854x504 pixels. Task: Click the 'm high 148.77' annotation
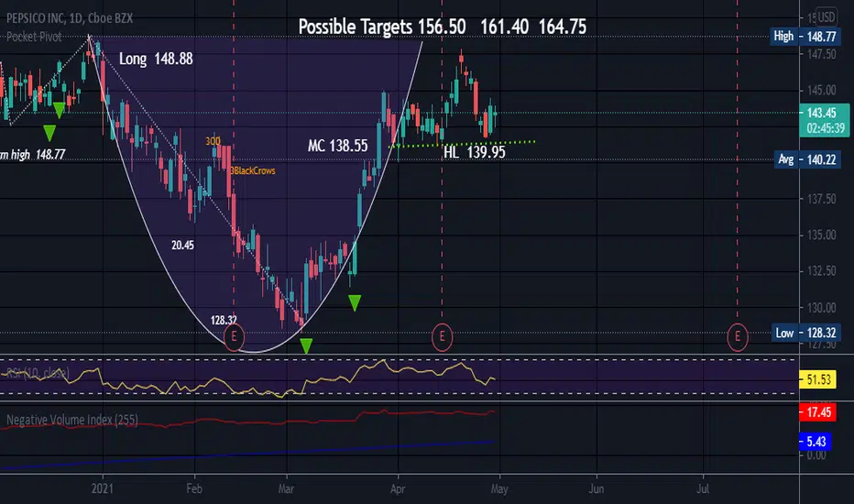pyautogui.click(x=33, y=154)
